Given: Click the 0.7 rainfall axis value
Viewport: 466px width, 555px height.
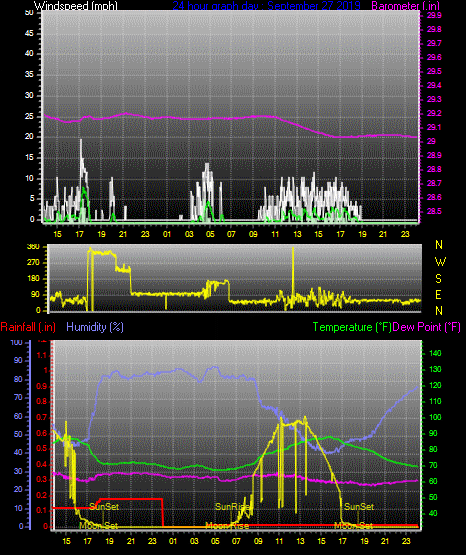Looking at the screenshot, I should (42, 417).
